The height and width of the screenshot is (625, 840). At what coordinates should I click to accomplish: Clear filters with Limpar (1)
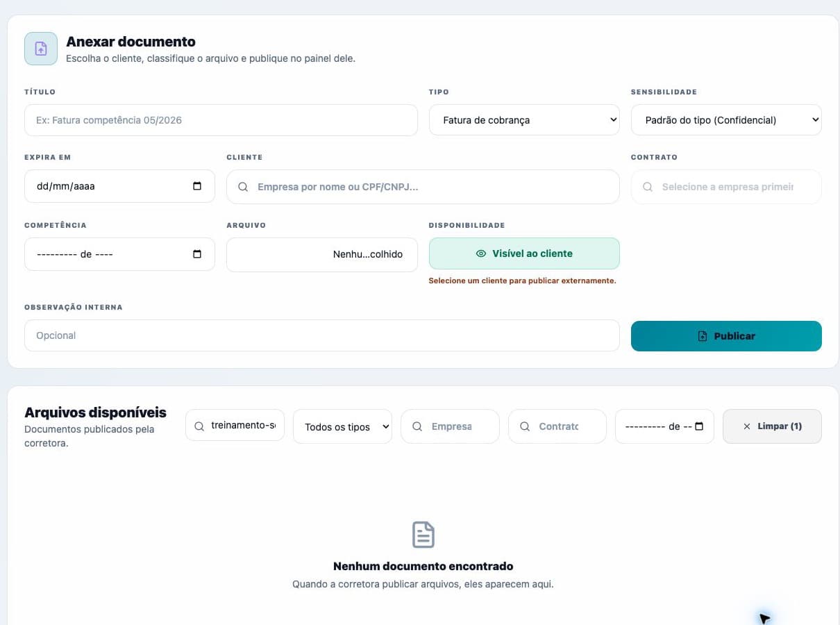coord(772,426)
